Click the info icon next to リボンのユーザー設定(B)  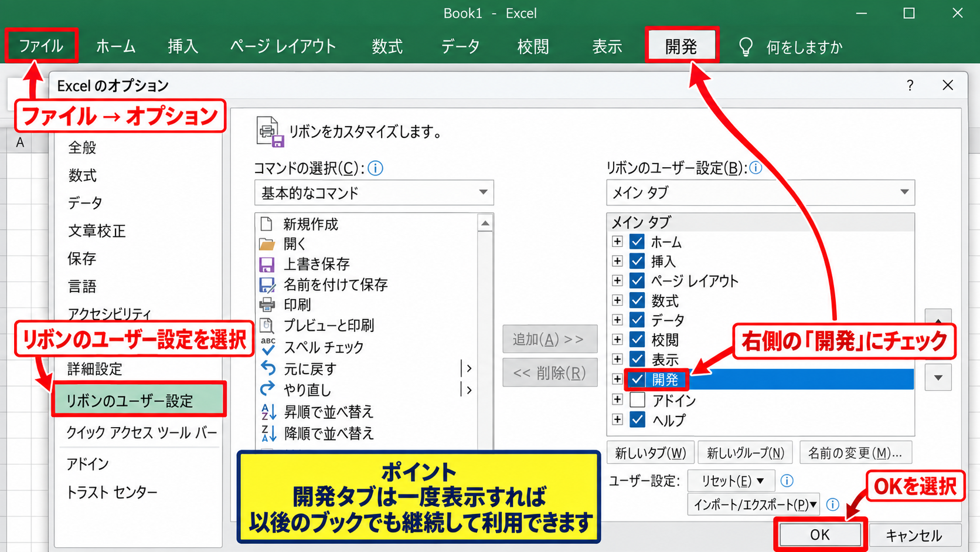[x=756, y=168]
